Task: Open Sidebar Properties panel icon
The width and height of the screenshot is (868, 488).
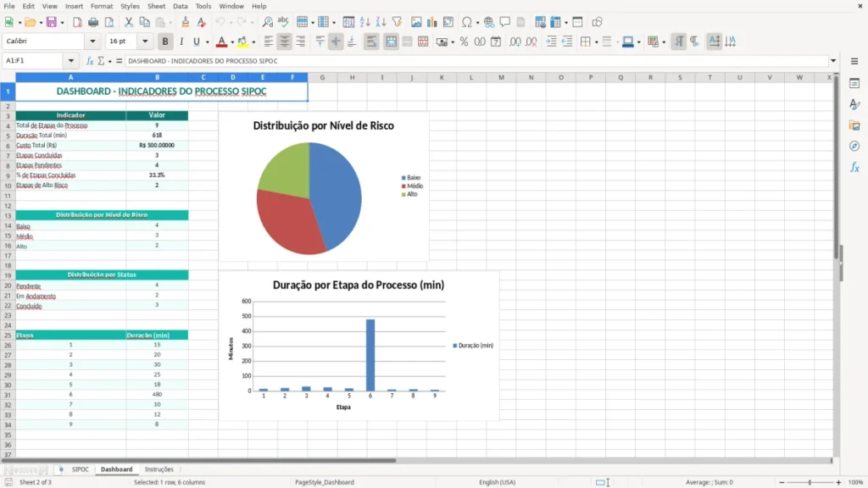Action: click(854, 84)
